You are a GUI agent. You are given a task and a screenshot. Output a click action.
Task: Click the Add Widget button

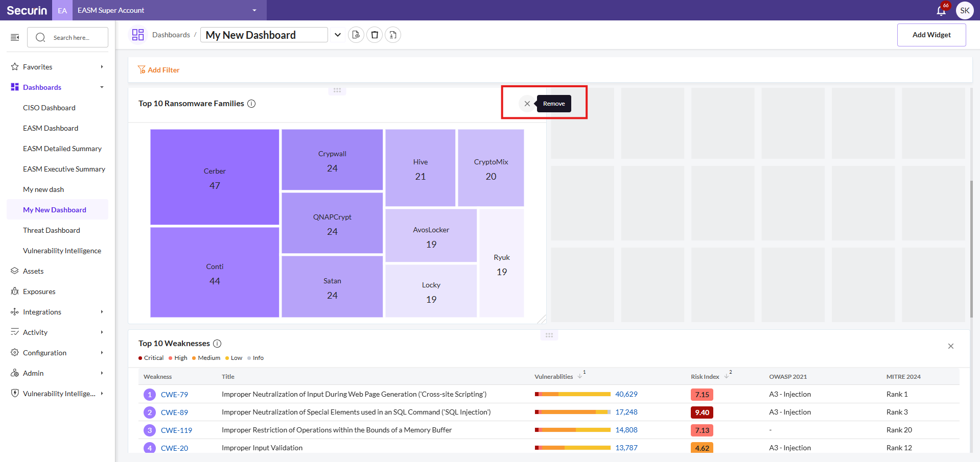pos(931,35)
